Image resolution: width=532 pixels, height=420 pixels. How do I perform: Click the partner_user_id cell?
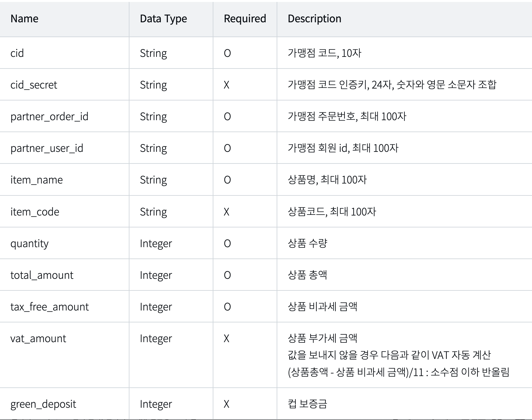47,148
